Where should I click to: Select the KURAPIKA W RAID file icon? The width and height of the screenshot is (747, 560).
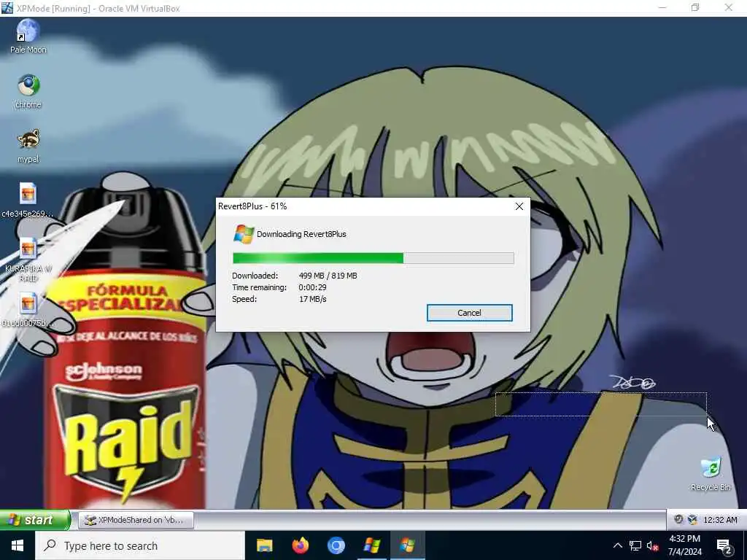tap(28, 260)
